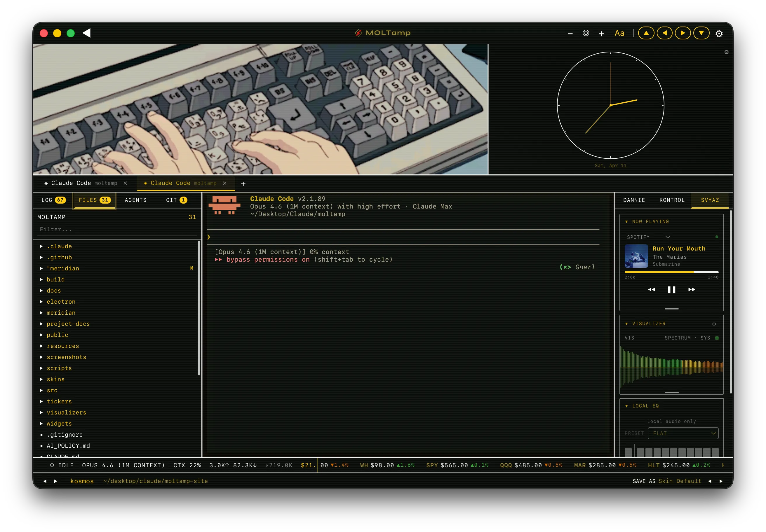Image resolution: width=766 pixels, height=532 pixels.
Task: Expand the tickers folder
Action: (x=117, y=401)
